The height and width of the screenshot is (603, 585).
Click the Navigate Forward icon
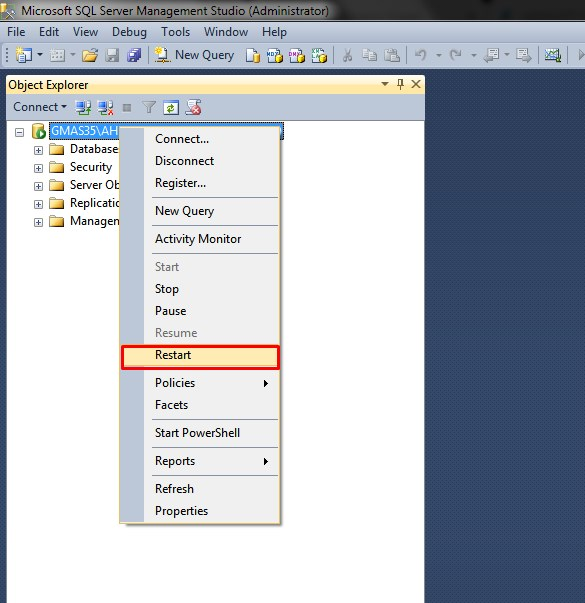[x=523, y=55]
